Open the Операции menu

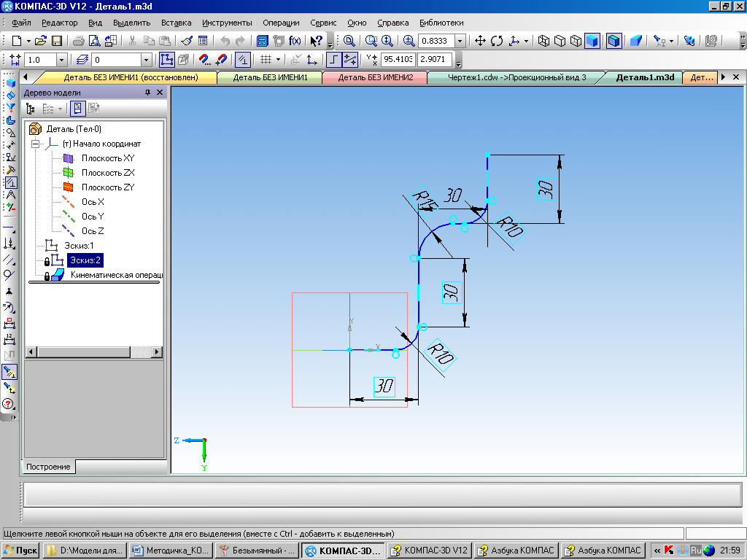(x=281, y=23)
